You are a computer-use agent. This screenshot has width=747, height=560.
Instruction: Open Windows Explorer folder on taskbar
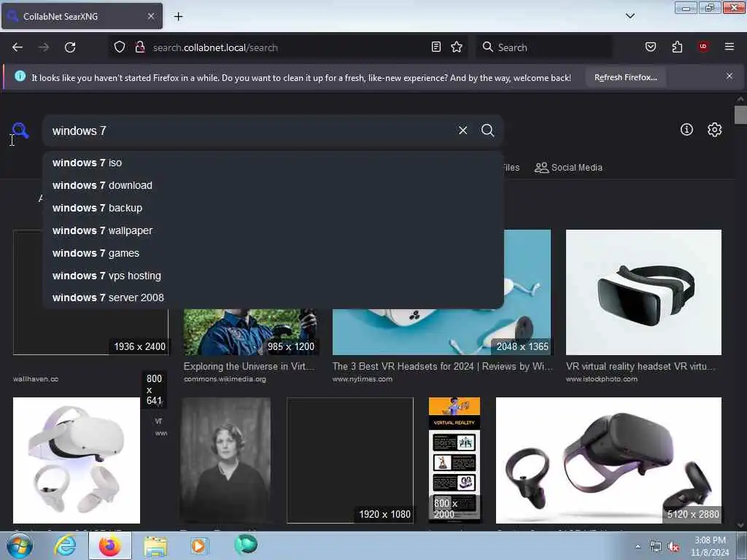(x=155, y=546)
